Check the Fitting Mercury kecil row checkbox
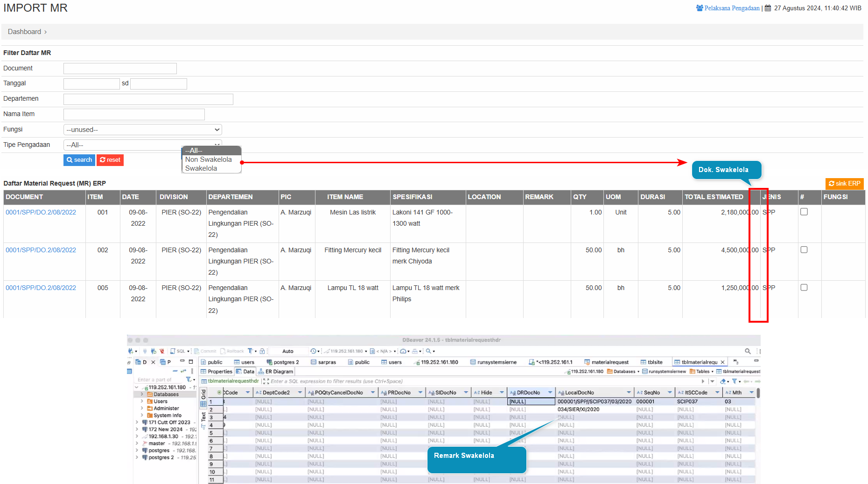Image resolution: width=868 pixels, height=484 pixels. (804, 249)
